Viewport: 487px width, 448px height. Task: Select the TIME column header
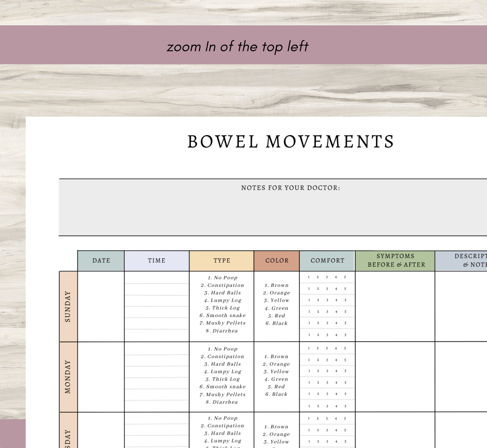pyautogui.click(x=156, y=261)
